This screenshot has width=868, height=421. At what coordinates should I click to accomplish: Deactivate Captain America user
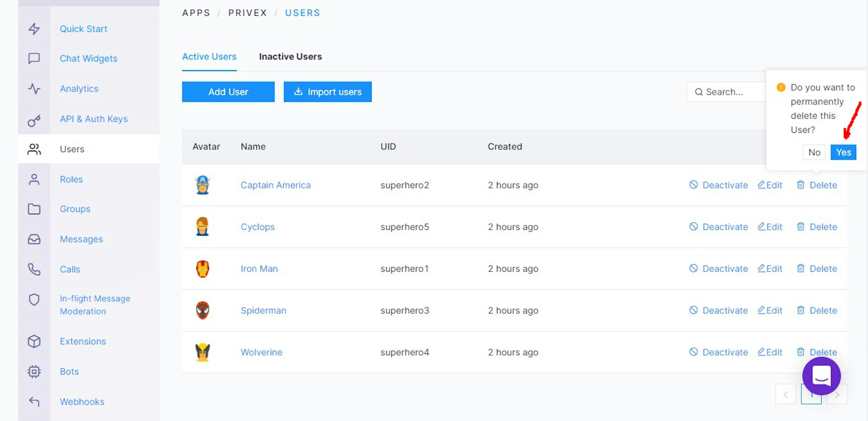[718, 185]
